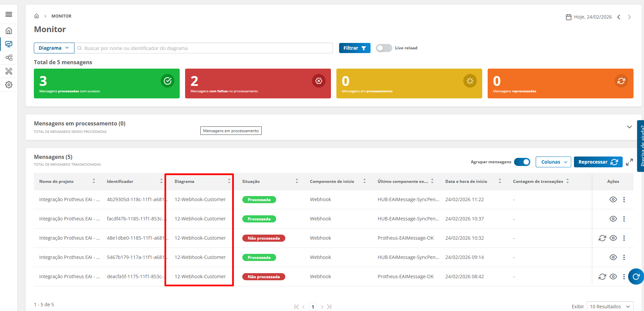Click the breadcrumb home icon
This screenshot has width=644, height=311.
[37, 16]
